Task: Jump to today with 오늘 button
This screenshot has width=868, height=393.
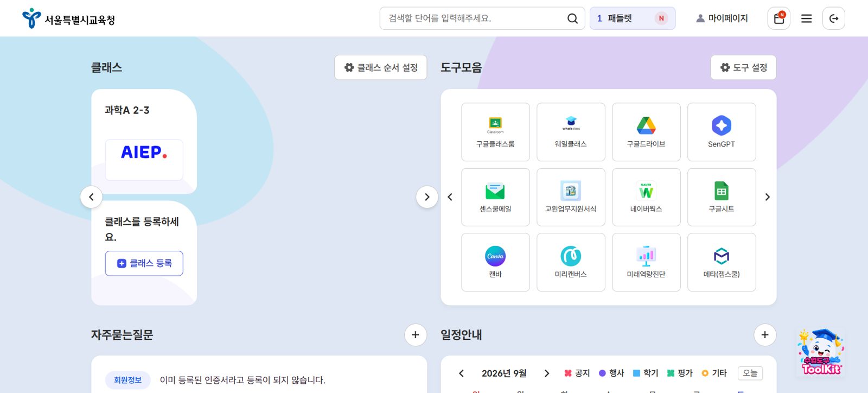Action: (750, 373)
